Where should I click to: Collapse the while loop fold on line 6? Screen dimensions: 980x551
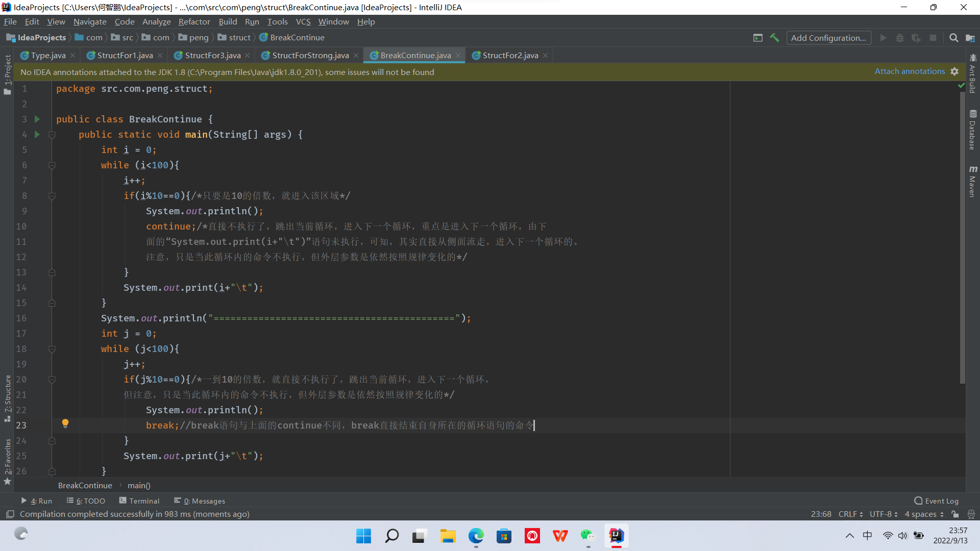point(52,165)
